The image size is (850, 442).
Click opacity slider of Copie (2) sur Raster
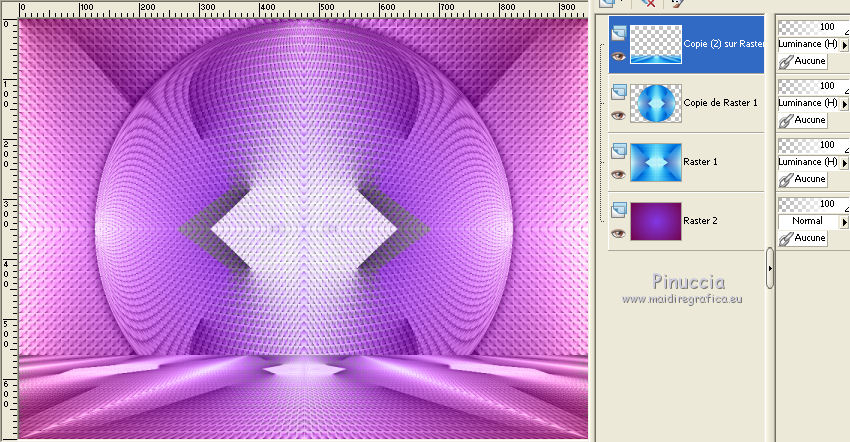click(813, 27)
